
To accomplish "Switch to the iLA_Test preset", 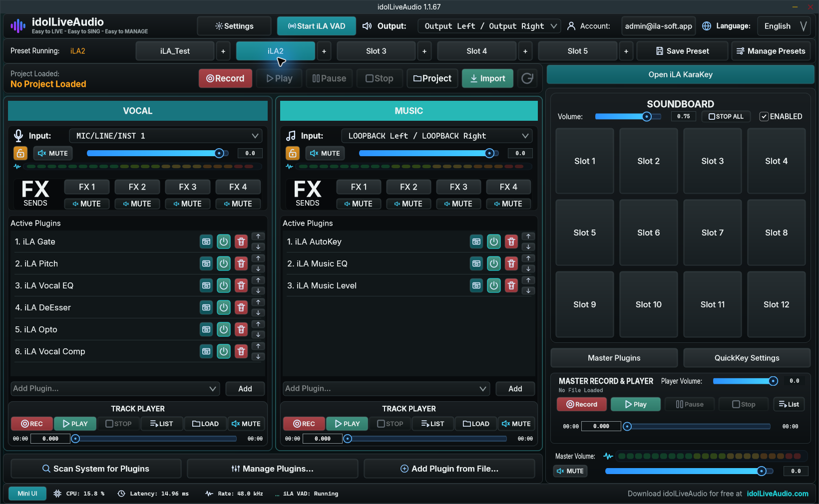I will tap(175, 51).
